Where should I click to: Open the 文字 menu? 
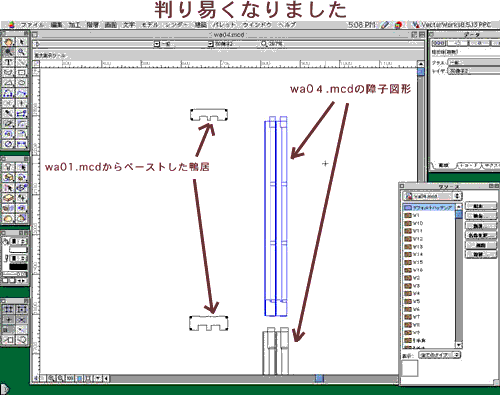point(129,25)
